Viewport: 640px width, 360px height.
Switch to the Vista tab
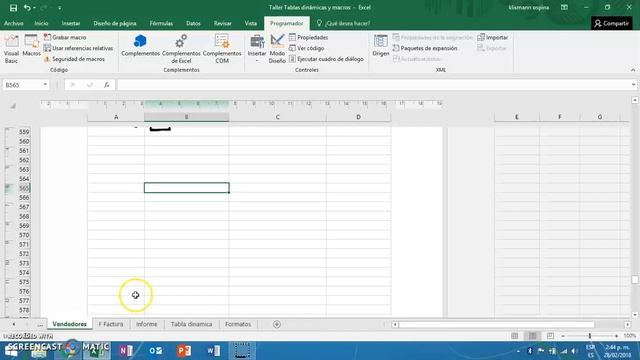[251, 24]
